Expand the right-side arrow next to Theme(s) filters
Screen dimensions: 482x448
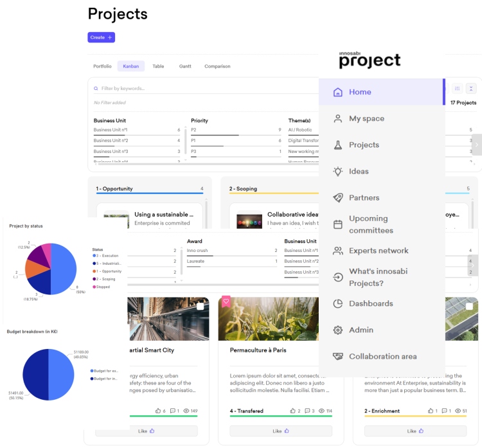coord(476,145)
